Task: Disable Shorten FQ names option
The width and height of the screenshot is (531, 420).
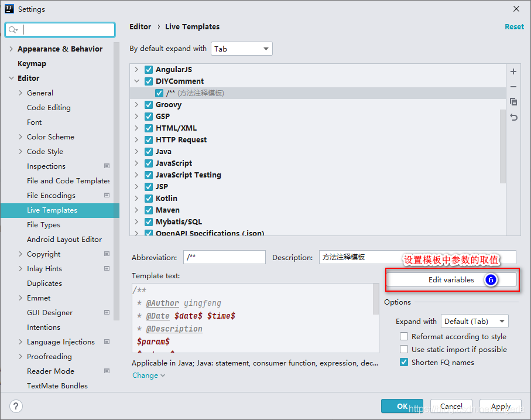Action: (404, 362)
